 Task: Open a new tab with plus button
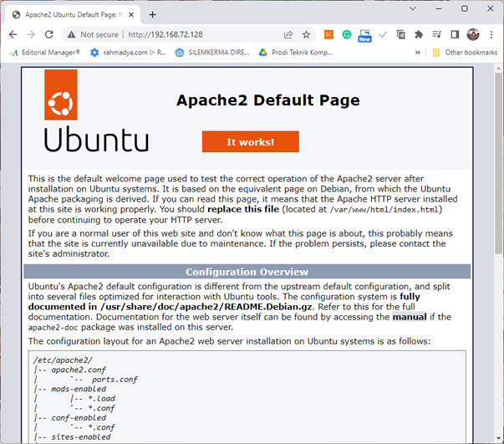point(152,14)
